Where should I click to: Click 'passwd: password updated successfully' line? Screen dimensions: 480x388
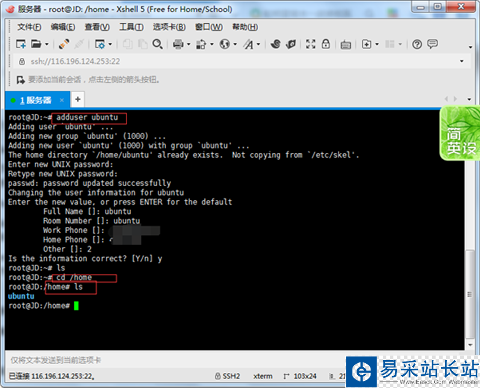click(89, 183)
